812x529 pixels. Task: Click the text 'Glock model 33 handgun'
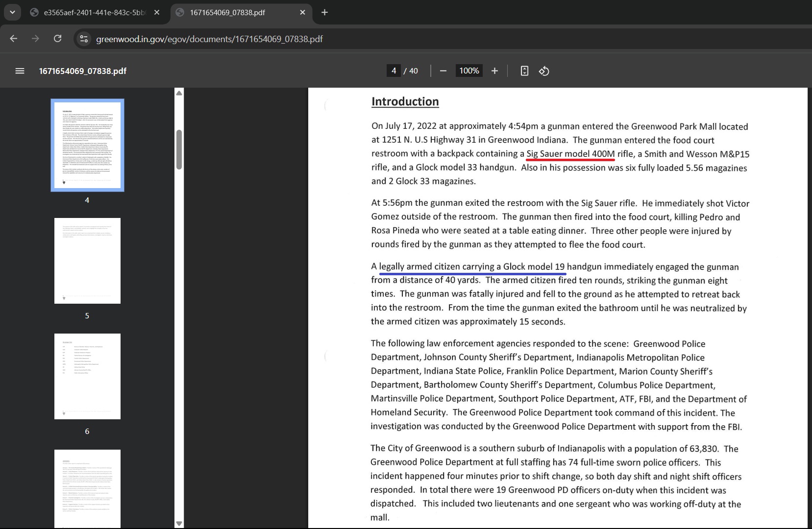pos(466,168)
